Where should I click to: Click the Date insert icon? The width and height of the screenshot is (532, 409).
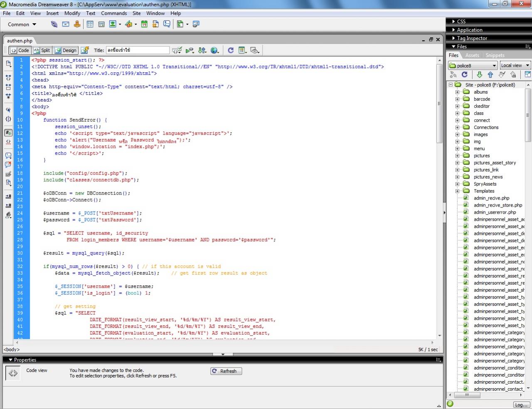coord(144,24)
